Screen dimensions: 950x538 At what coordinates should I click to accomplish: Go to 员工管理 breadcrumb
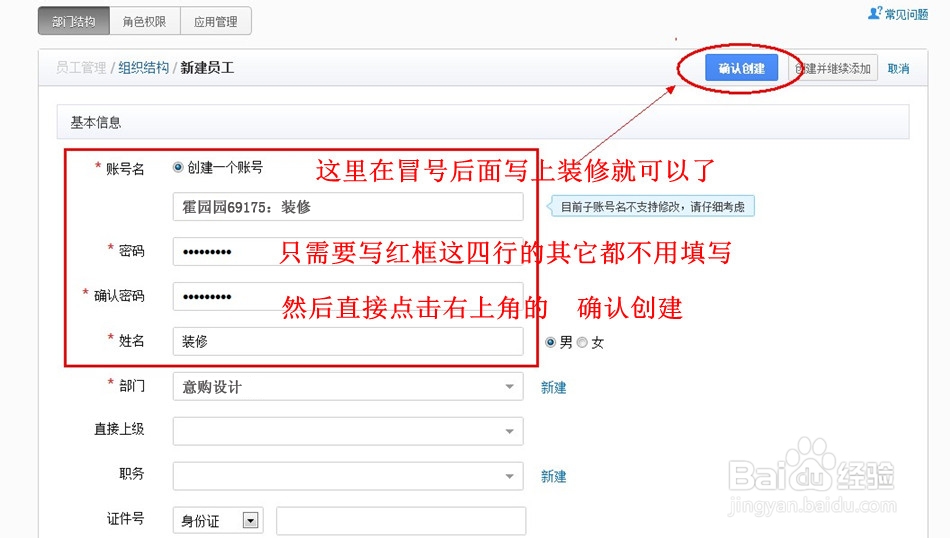pos(81,68)
